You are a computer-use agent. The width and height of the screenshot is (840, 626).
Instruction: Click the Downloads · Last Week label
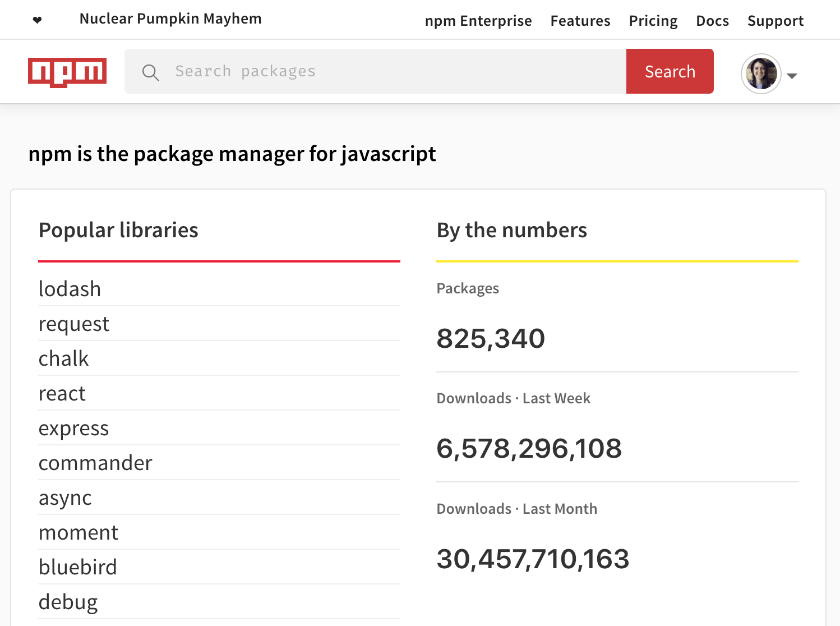[514, 398]
